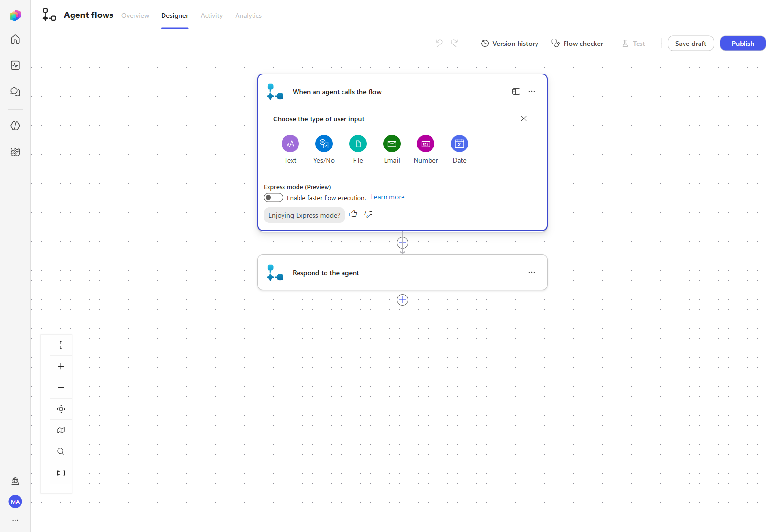Search the canvas with magnifier icon

tap(61, 452)
